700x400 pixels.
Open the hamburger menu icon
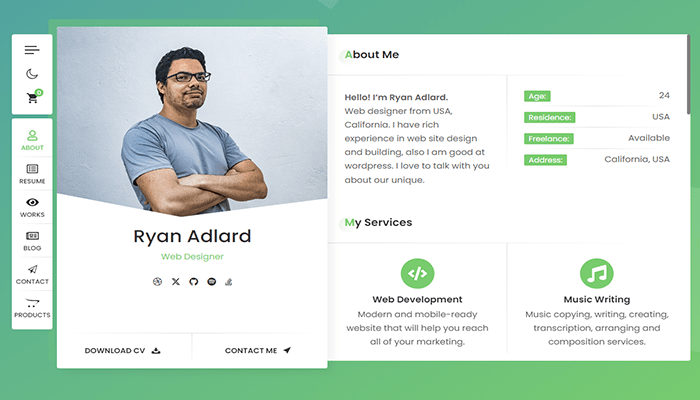pos(32,50)
